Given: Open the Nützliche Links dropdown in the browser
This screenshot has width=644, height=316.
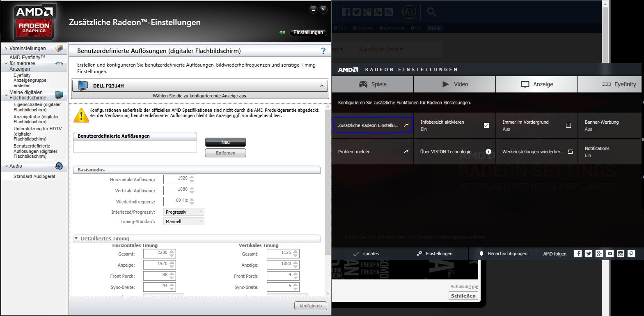Looking at the screenshot, I should coord(381,49).
